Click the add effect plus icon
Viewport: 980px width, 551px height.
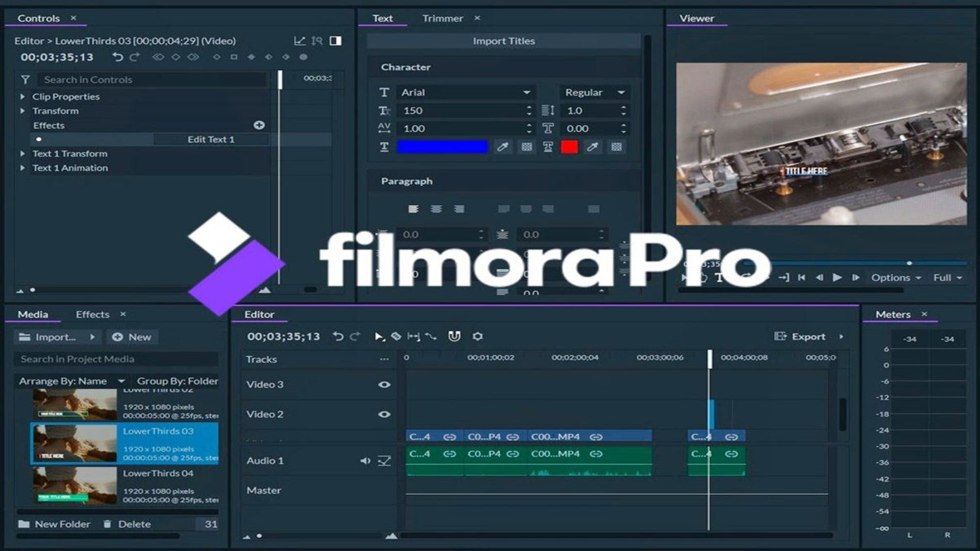[259, 125]
